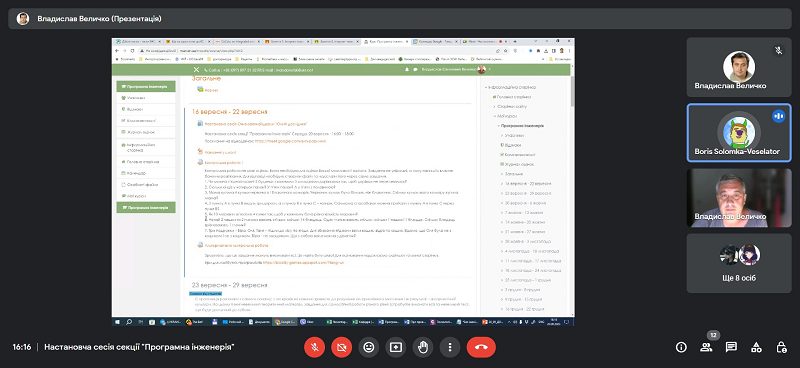
Task: Select Boris Solomka-Veselator participant tile
Action: 739,133
